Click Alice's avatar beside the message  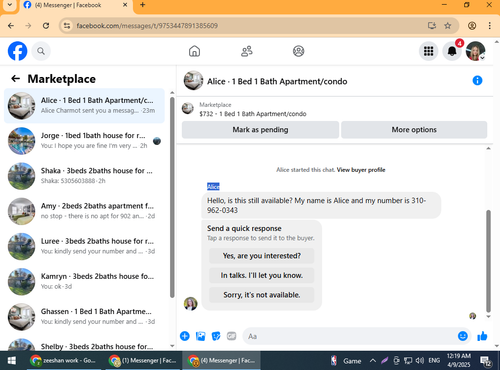coord(191,304)
